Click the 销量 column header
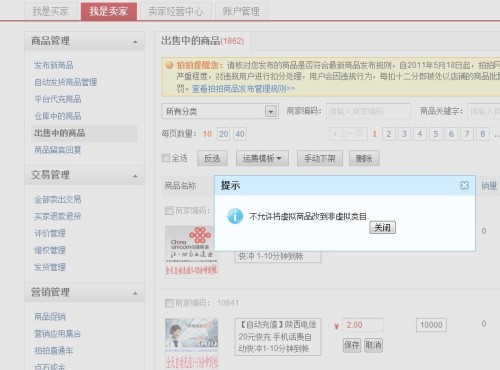The image size is (500, 370). click(489, 186)
